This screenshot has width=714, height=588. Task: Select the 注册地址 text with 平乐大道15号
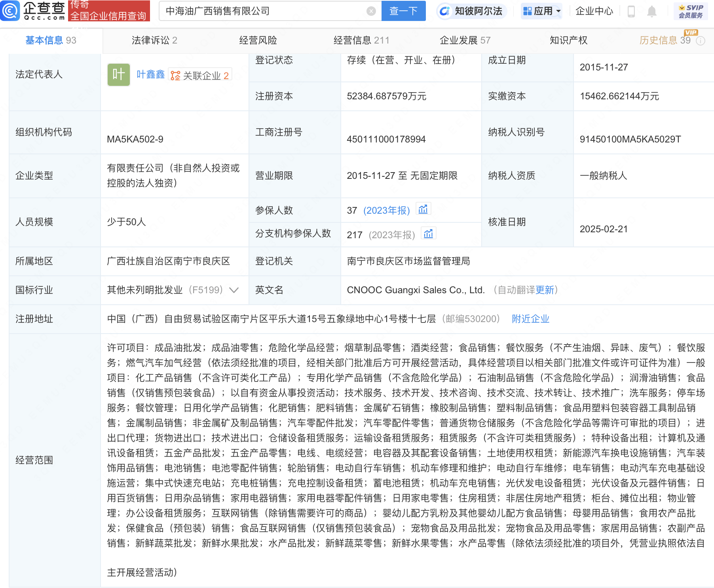point(272,319)
